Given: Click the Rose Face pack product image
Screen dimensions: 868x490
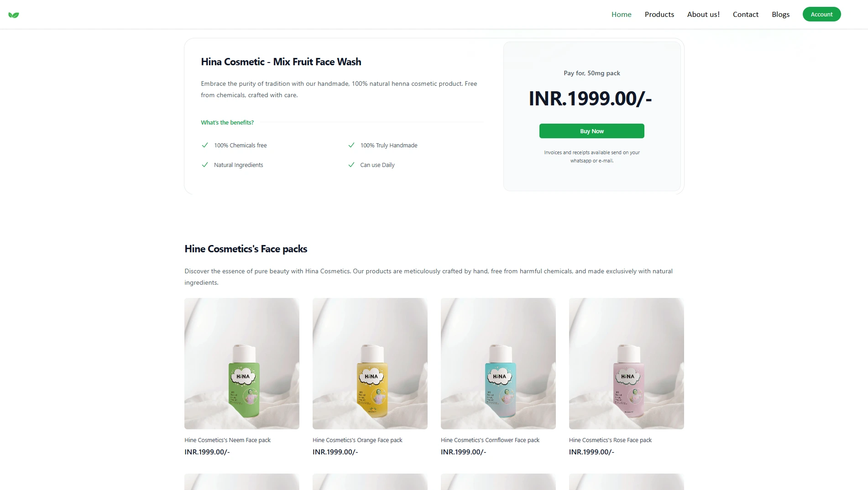Looking at the screenshot, I should (x=626, y=364).
